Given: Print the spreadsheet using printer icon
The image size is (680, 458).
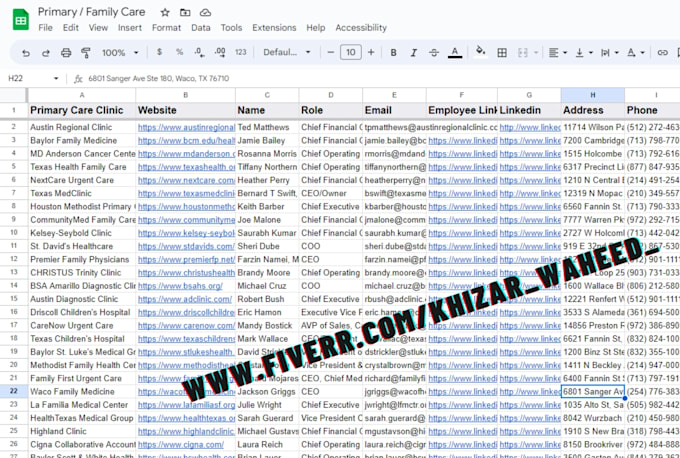Looking at the screenshot, I should (66, 53).
